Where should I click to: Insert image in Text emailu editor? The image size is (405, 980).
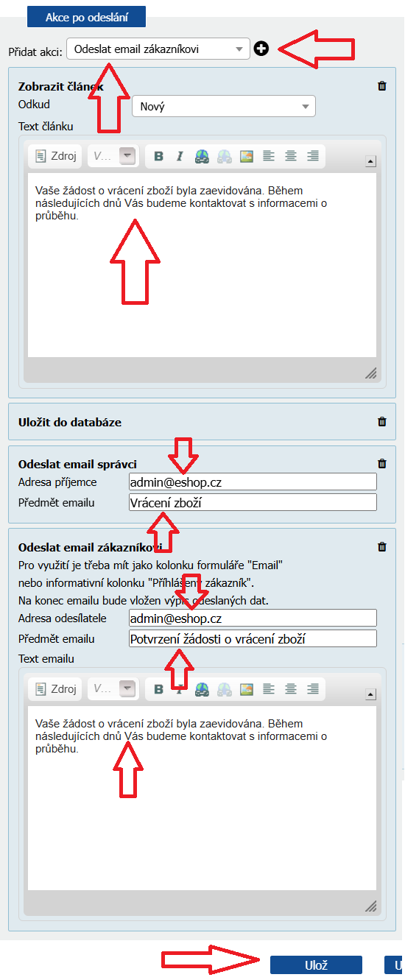247,689
